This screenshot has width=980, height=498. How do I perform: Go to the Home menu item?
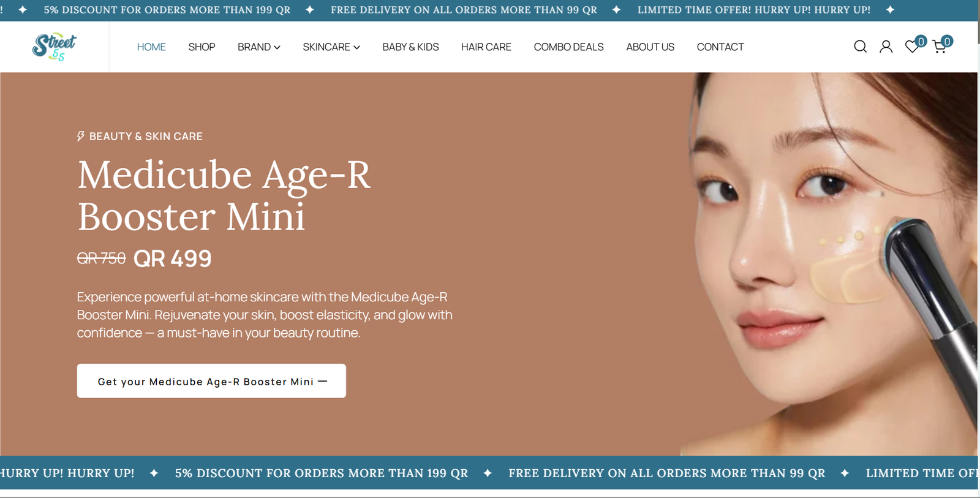(x=151, y=47)
